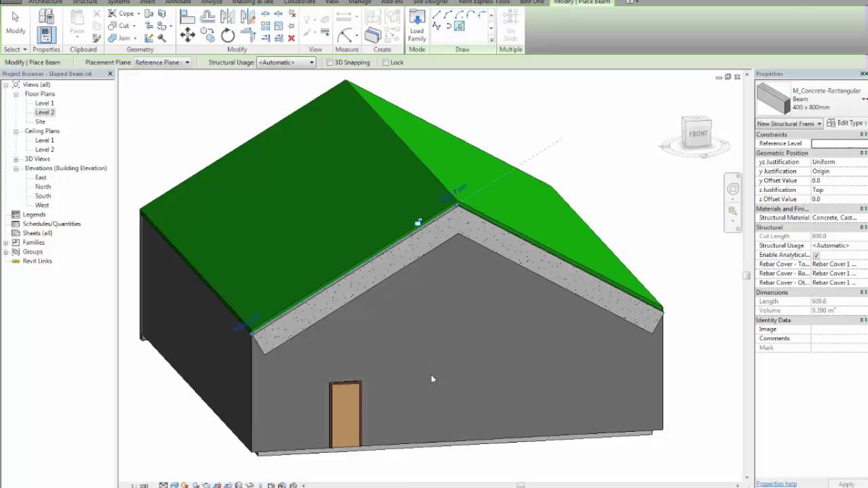Expand the 3D Views node
Screen dimensions: 868x488
click(16, 159)
